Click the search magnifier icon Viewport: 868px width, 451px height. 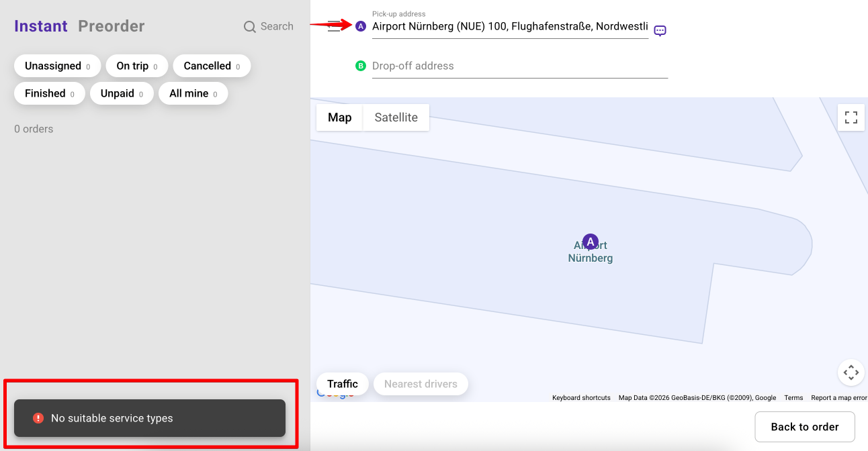(x=249, y=27)
